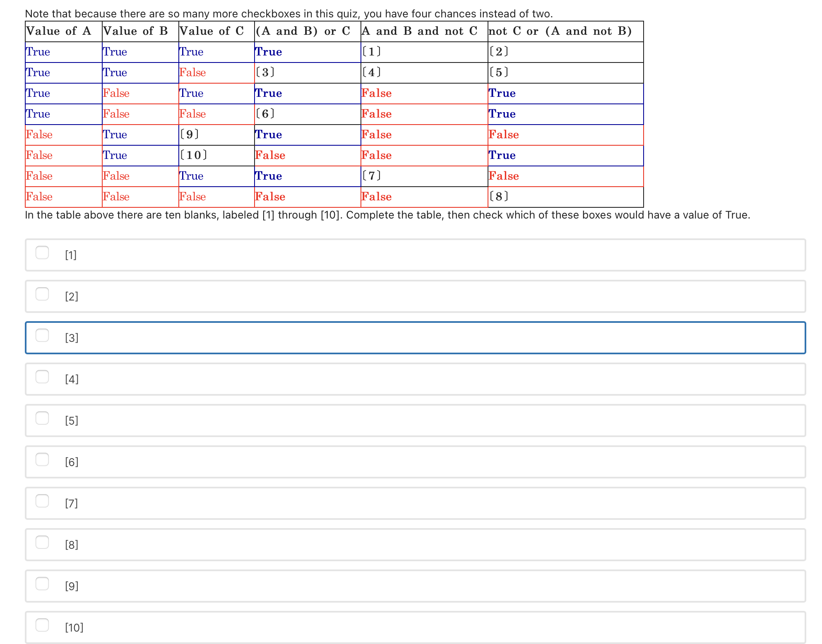Click the [6] blank in table
This screenshot has width=822, height=644.
265,114
